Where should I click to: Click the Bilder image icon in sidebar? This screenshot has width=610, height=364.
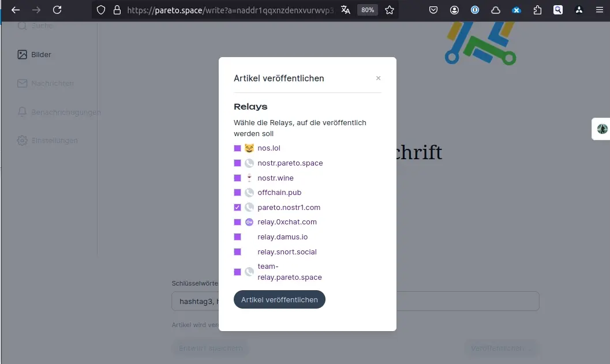pos(22,54)
